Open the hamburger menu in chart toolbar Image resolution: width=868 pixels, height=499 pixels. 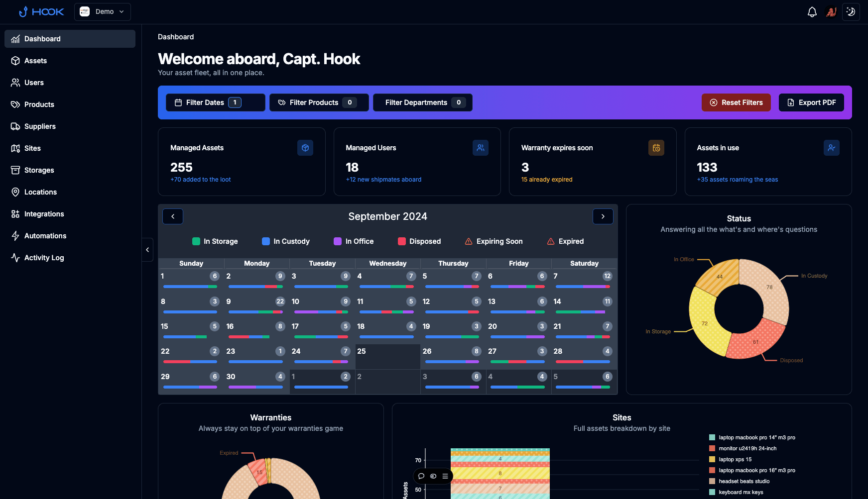click(445, 476)
